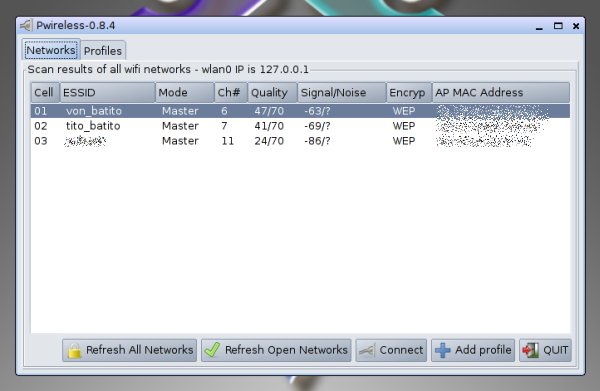Sort by the Signal/Noise column header

[342, 93]
